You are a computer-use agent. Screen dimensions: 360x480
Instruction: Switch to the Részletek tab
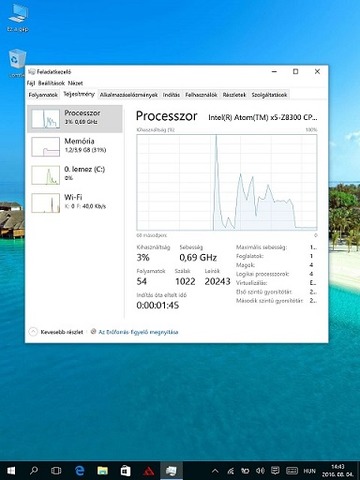(234, 95)
